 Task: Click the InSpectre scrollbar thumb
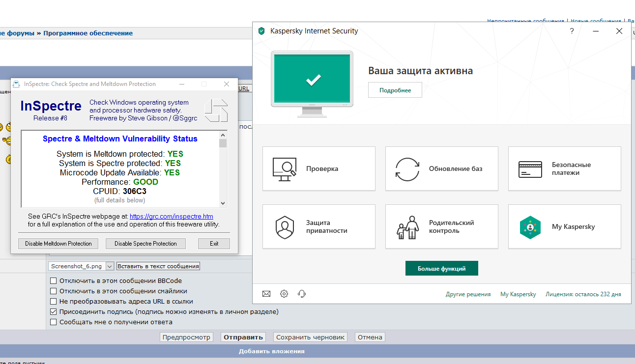point(223,143)
